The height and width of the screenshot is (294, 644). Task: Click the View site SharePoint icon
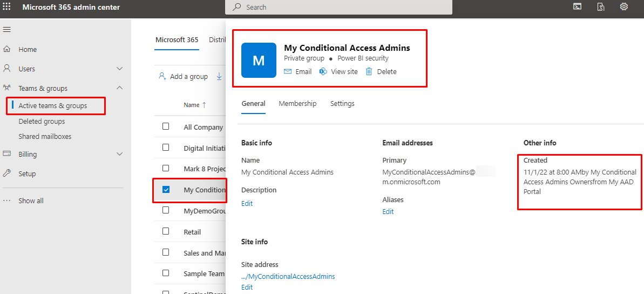(x=323, y=71)
